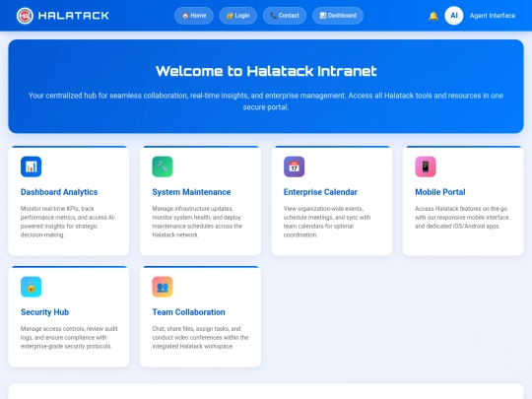
Task: Open Mobile Portal card title
Action: pos(440,192)
